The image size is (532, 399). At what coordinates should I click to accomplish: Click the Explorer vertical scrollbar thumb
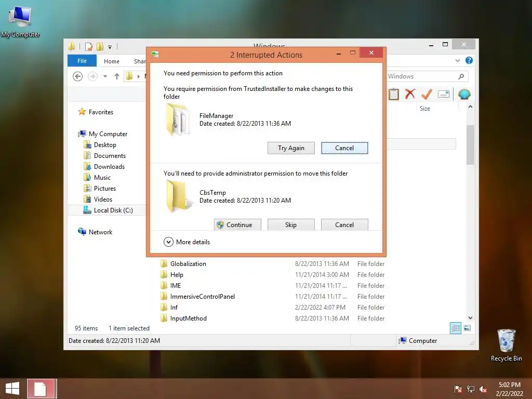(x=470, y=145)
